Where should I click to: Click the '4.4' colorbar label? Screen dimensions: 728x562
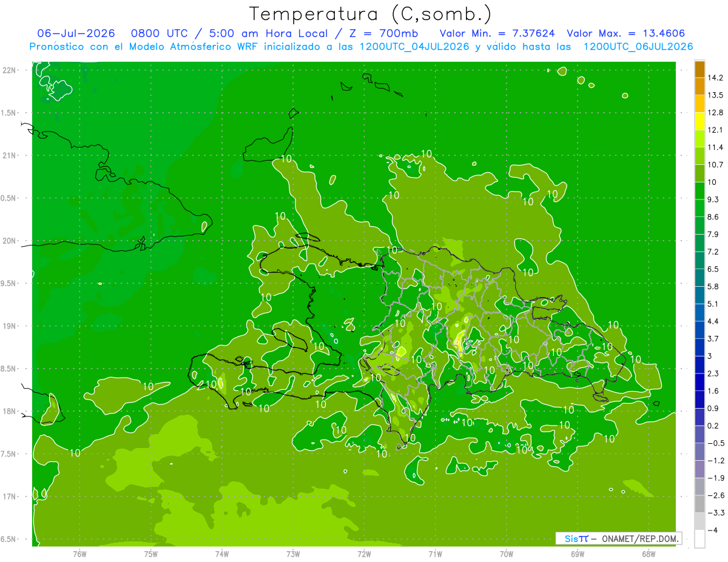coord(713,321)
